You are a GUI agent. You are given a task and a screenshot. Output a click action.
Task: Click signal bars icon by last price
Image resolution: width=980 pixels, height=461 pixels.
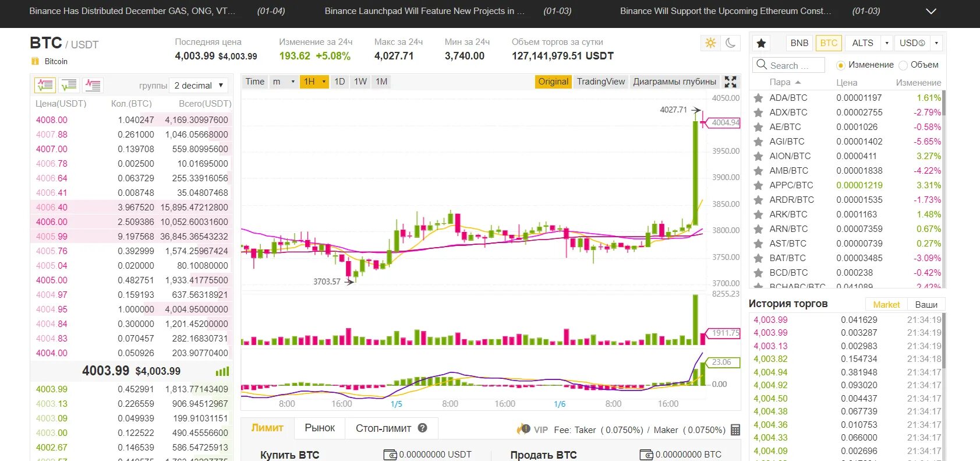click(x=222, y=371)
